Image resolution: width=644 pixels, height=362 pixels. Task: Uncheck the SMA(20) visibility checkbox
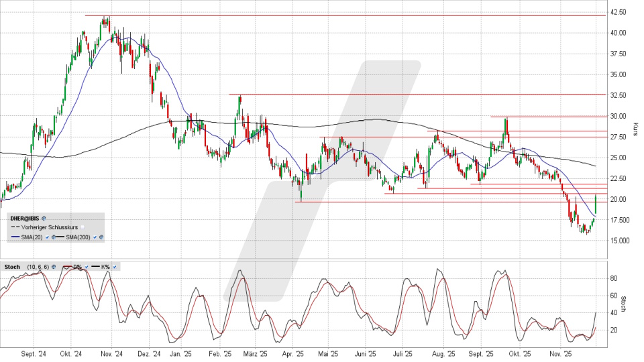coord(46,237)
